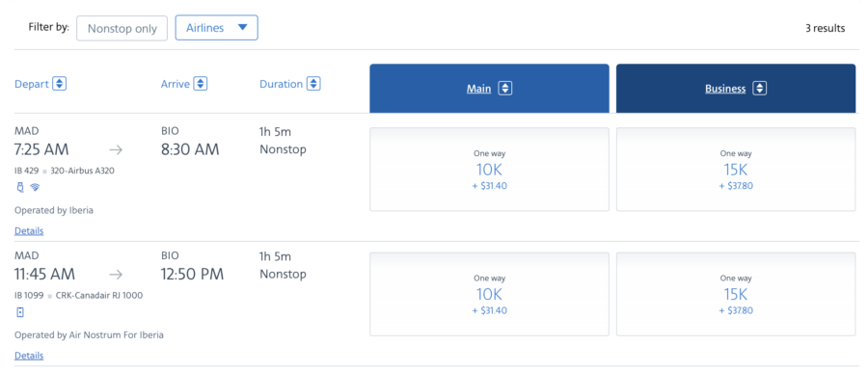Toggle the Nonstop only filter
This screenshot has height=372, width=868.
122,28
